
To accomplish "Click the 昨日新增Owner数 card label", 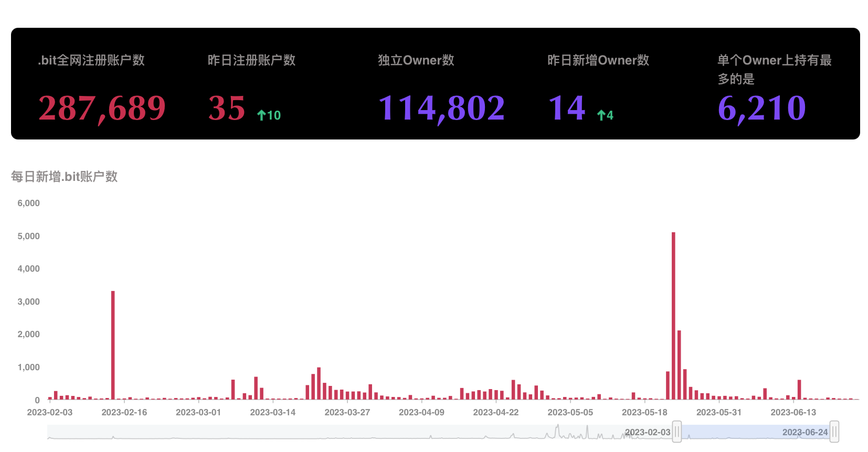I will (x=598, y=60).
